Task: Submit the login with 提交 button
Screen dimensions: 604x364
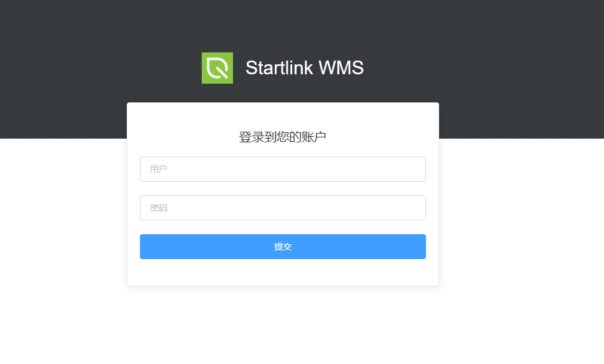Action: [283, 247]
